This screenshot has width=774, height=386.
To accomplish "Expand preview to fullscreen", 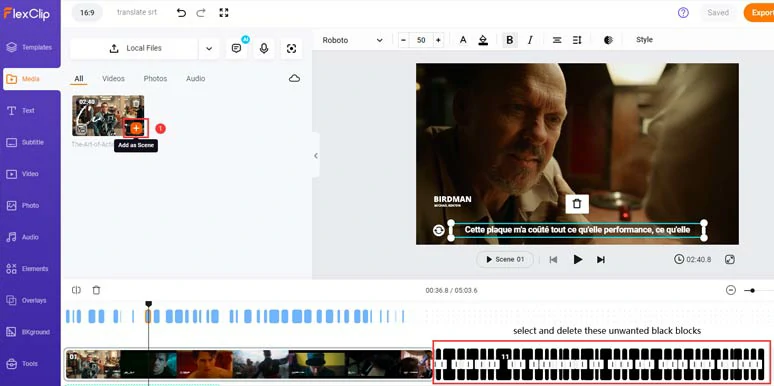I will [730, 259].
